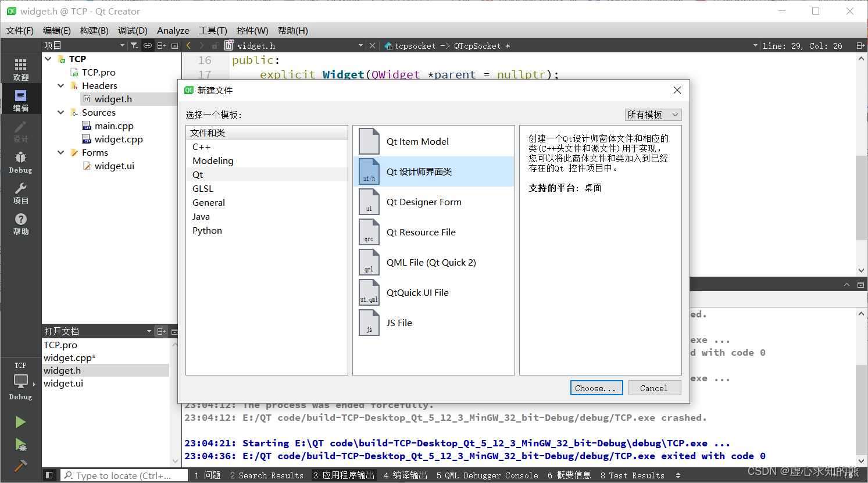
Task: Open the Analyze menu
Action: pos(173,30)
